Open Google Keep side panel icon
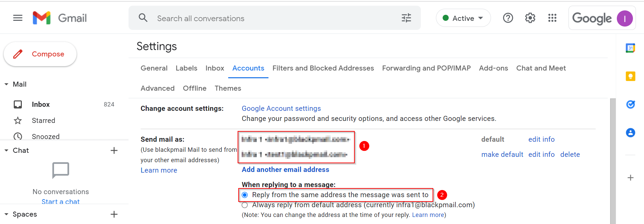The image size is (644, 224). pyautogui.click(x=630, y=76)
